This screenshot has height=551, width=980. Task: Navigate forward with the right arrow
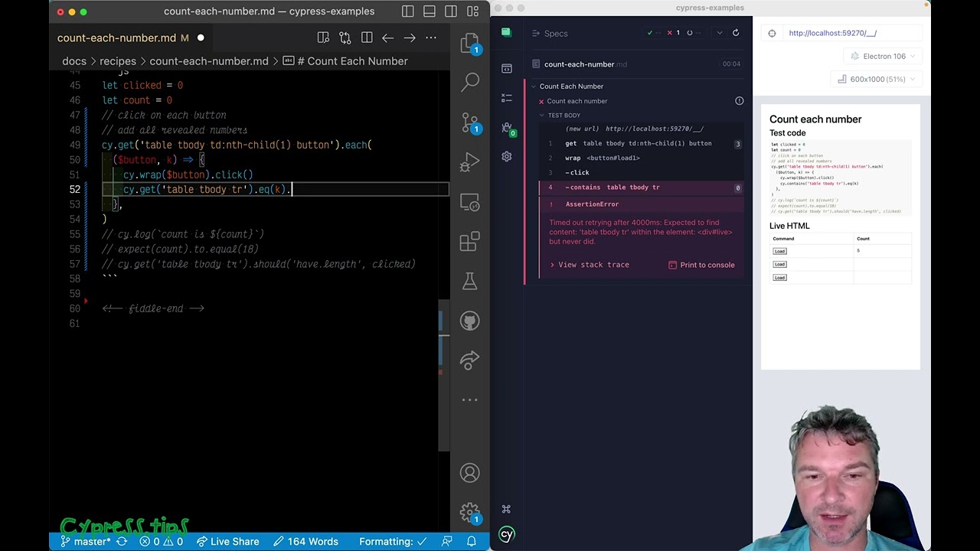410,37
